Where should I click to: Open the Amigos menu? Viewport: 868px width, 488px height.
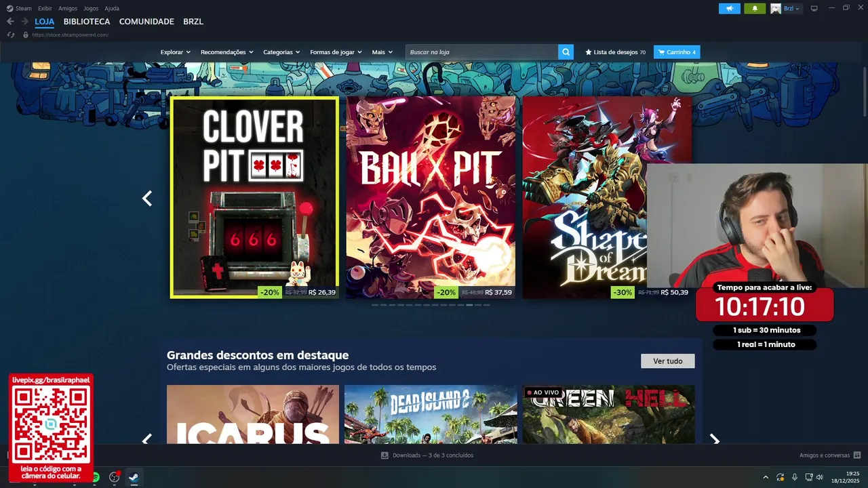68,8
